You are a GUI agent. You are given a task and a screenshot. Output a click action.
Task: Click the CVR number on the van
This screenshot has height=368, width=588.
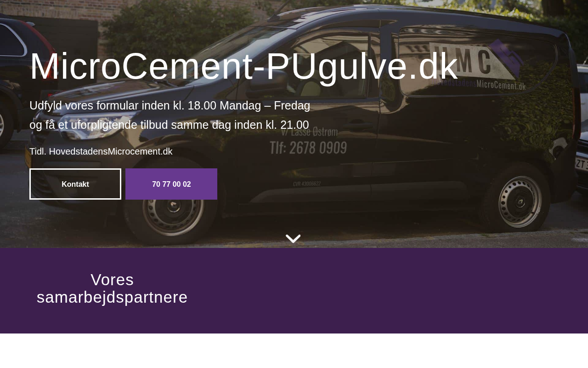[307, 184]
